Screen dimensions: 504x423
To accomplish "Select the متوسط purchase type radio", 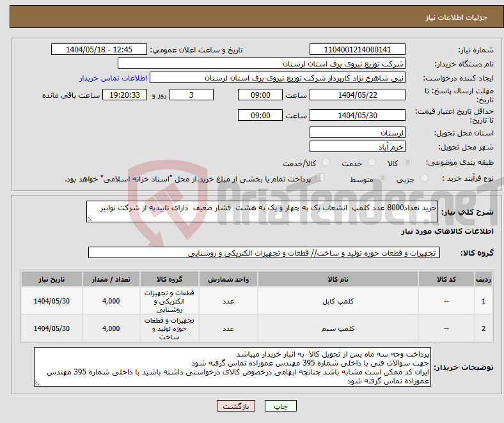I will [383, 178].
